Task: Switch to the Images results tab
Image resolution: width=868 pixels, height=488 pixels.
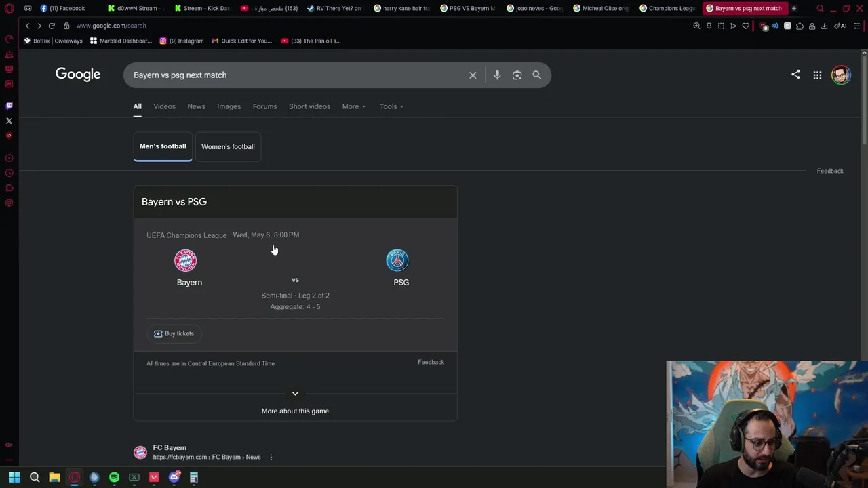Action: (x=229, y=106)
